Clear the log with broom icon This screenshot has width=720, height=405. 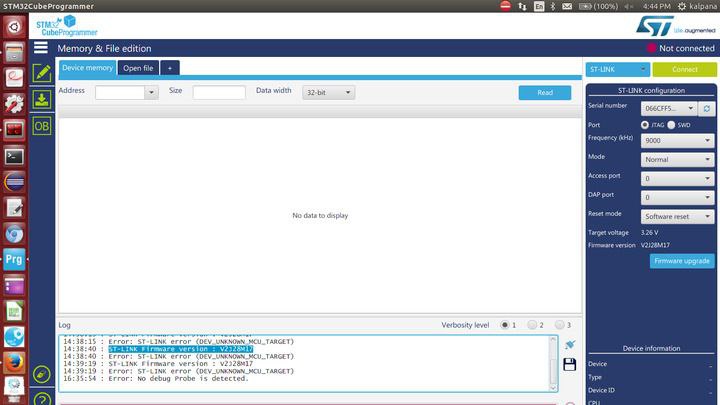pyautogui.click(x=570, y=344)
